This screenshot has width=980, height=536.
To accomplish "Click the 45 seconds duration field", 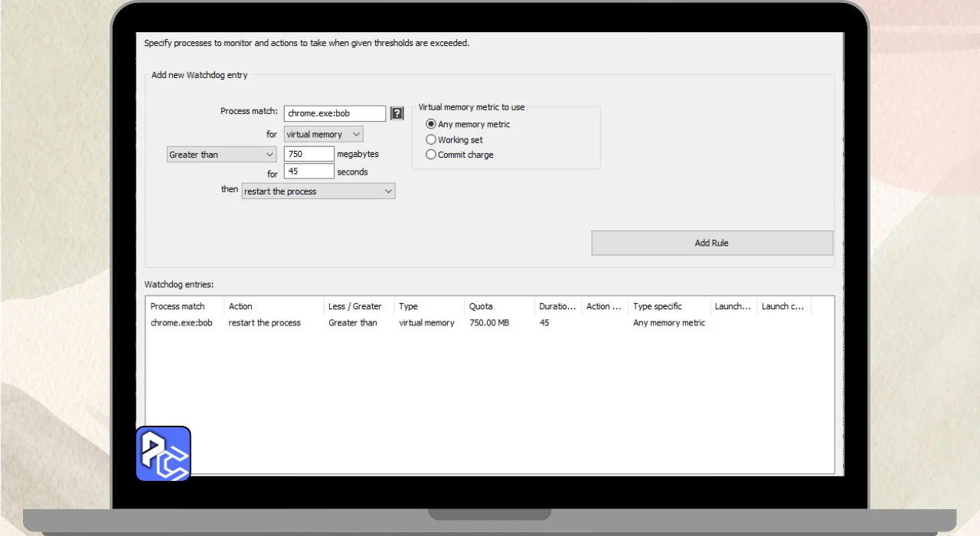I will [309, 172].
